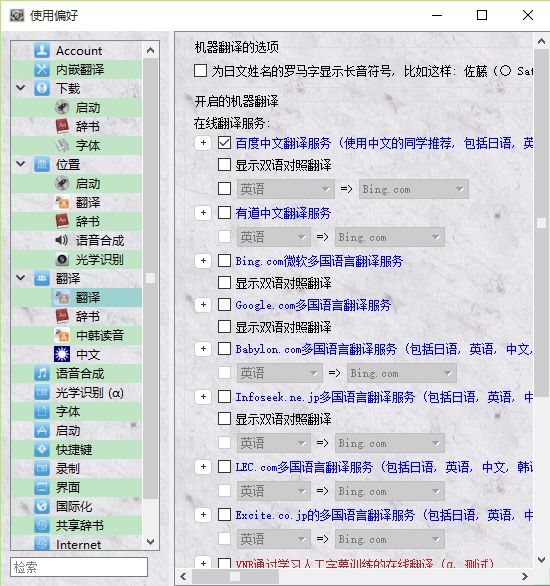Click the 字体 icon under 下载
Viewport: 550px width, 586px height.
pos(62,145)
